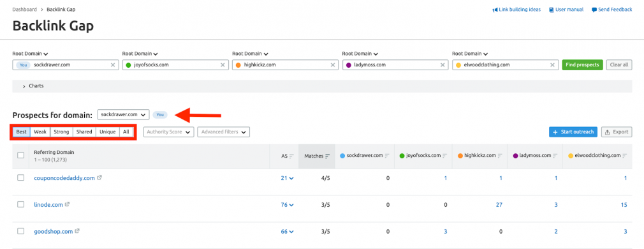
Task: Click elwoodclothing.com backlink count 15 for linode.com
Action: coord(624,205)
